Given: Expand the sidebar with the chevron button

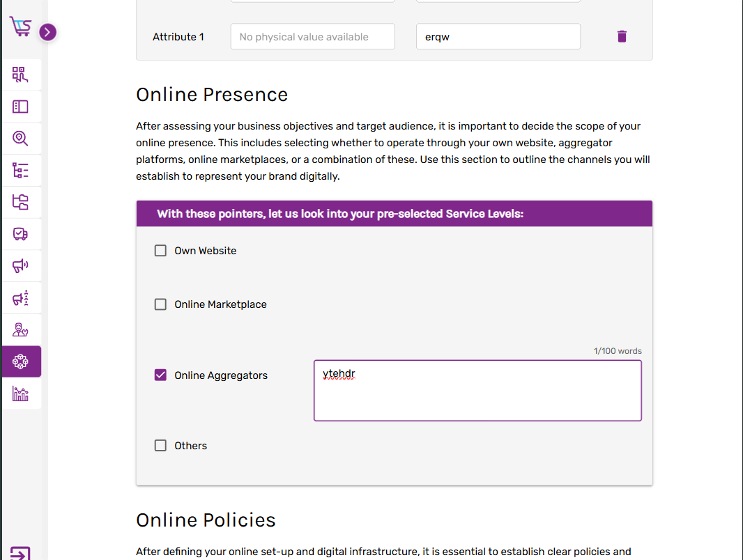Looking at the screenshot, I should 47,32.
